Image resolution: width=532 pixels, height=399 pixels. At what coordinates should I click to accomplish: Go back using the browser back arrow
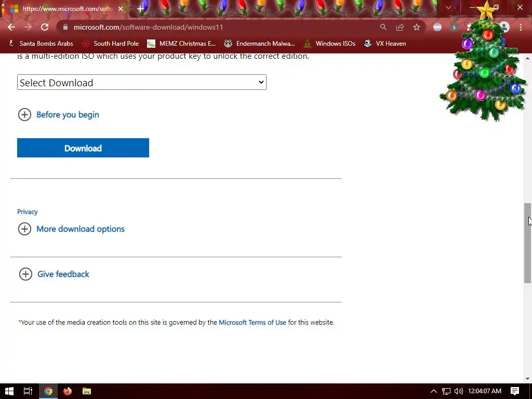point(11,27)
